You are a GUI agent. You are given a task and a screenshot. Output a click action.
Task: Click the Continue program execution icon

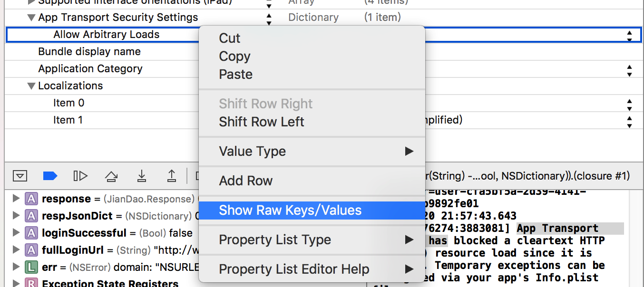pos(80,176)
